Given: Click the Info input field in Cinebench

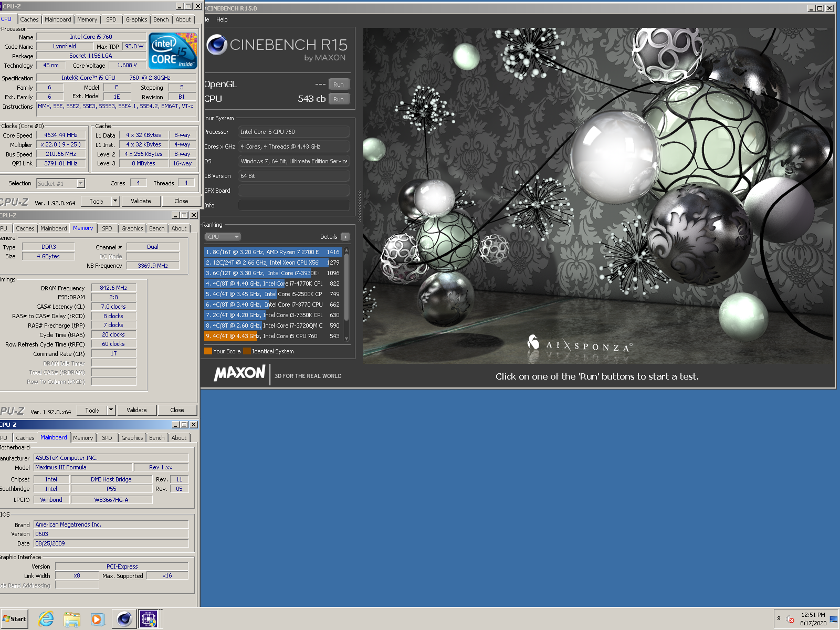Looking at the screenshot, I should pyautogui.click(x=294, y=205).
